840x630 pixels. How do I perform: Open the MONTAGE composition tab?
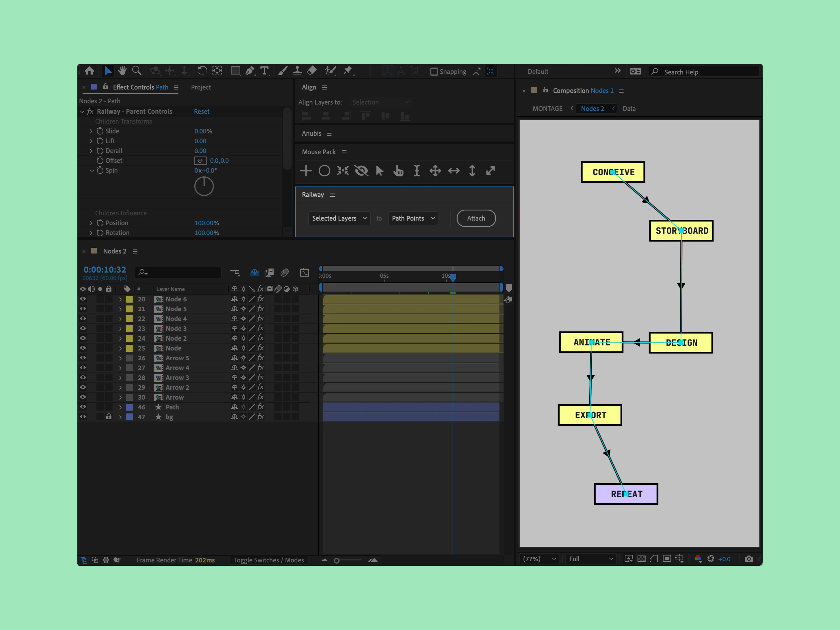point(547,108)
